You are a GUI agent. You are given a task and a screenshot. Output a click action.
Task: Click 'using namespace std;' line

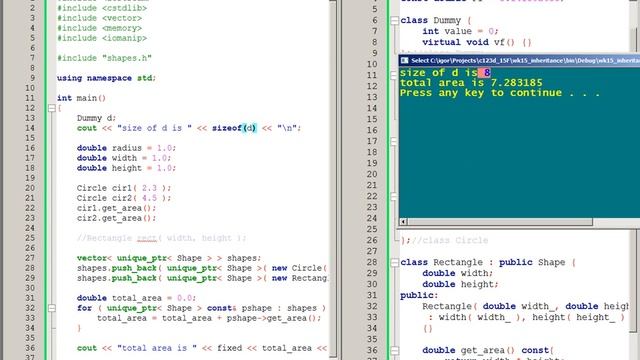(x=107, y=78)
